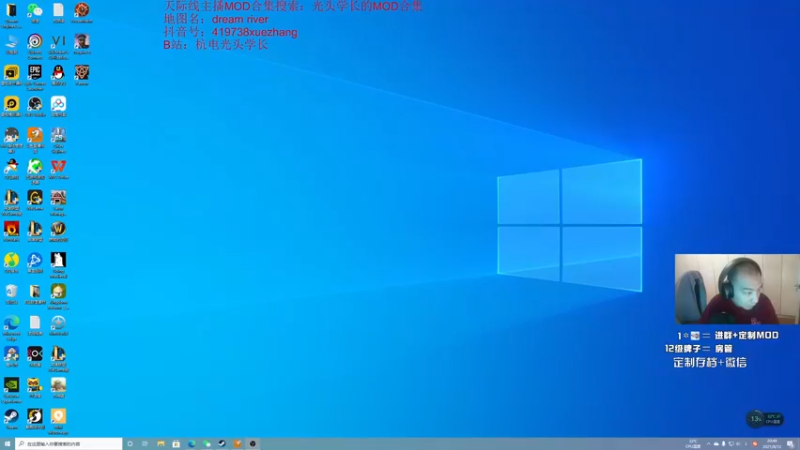Screen dimensions: 800x450
Task: Open File Explorer from the taskbar
Action: pyautogui.click(x=161, y=444)
